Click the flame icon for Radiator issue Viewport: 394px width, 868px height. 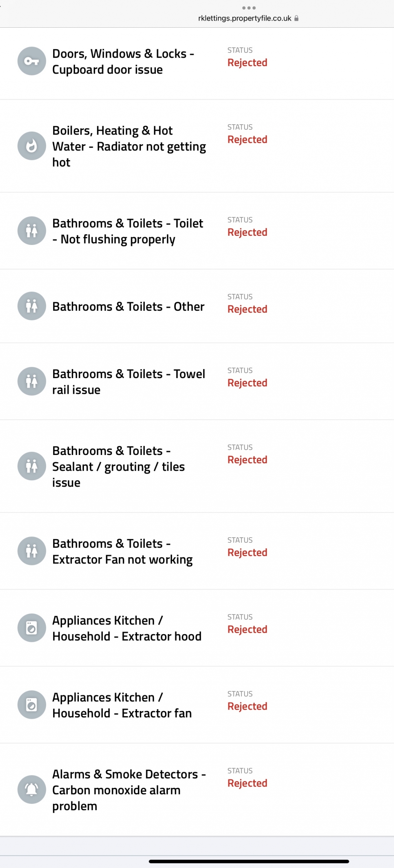point(32,146)
